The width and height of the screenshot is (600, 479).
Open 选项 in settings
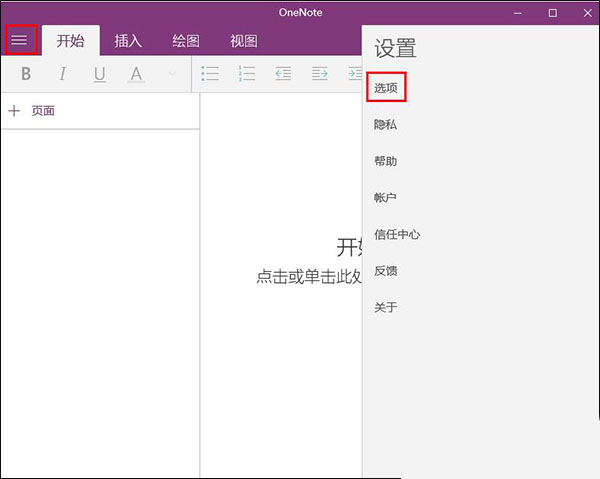[386, 88]
